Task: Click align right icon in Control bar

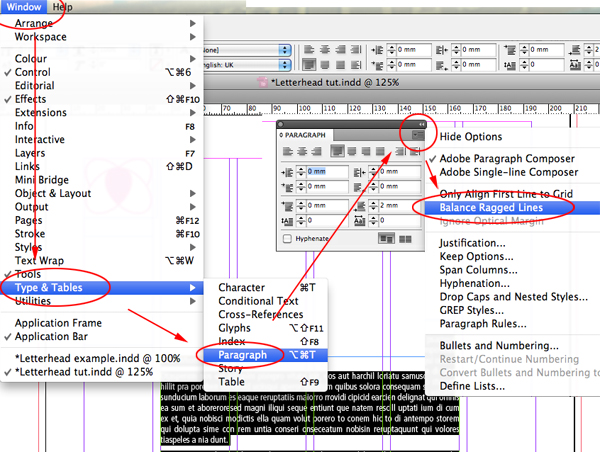Action: point(340,50)
